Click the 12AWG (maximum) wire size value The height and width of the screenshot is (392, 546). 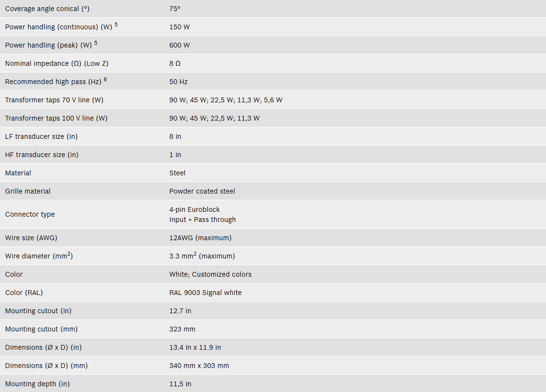[x=200, y=238]
